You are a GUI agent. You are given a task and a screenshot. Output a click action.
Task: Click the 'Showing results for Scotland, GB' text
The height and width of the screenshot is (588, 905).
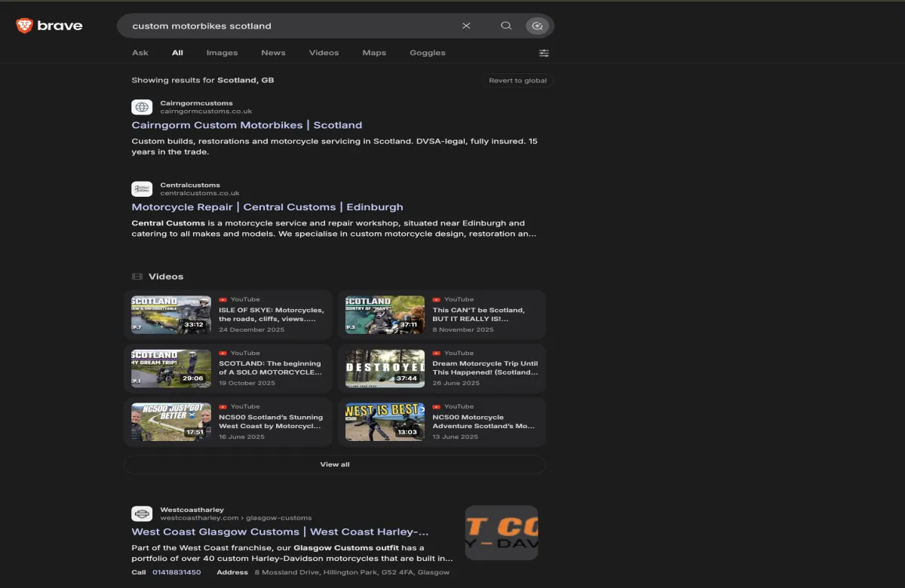203,80
